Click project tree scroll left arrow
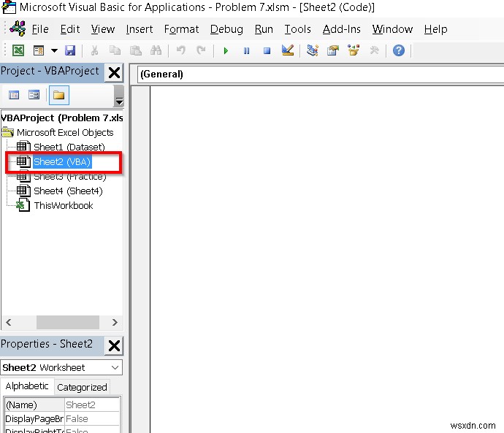 9,322
